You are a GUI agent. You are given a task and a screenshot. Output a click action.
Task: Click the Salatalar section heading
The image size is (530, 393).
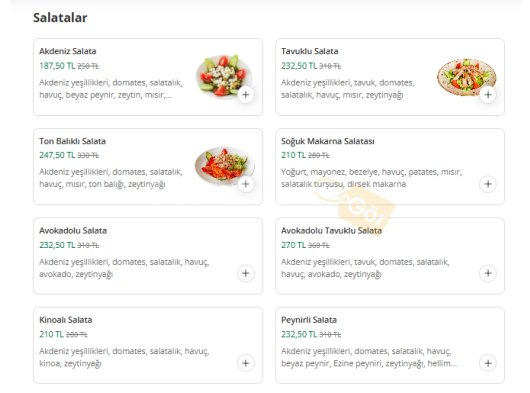60,18
